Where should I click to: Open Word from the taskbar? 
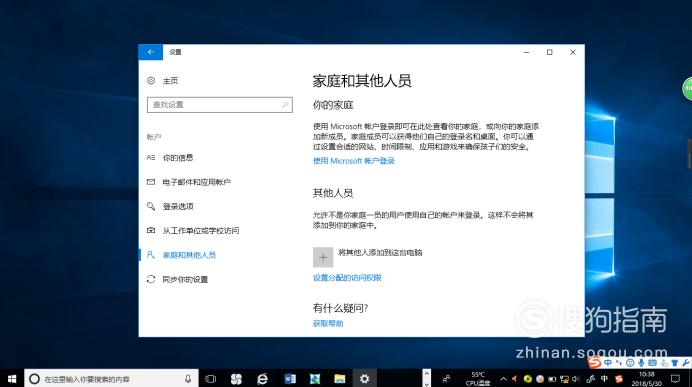click(290, 379)
